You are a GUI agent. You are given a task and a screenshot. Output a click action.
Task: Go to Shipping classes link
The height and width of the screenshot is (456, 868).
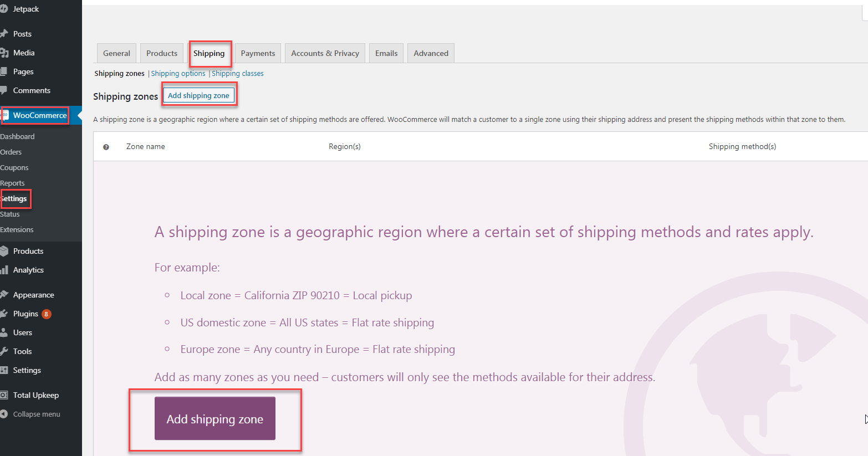pos(237,73)
